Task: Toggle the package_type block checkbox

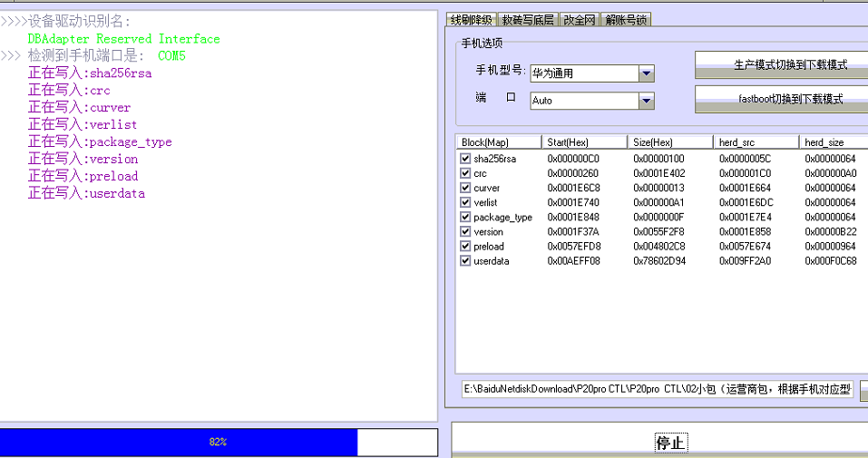Action: coord(465,217)
